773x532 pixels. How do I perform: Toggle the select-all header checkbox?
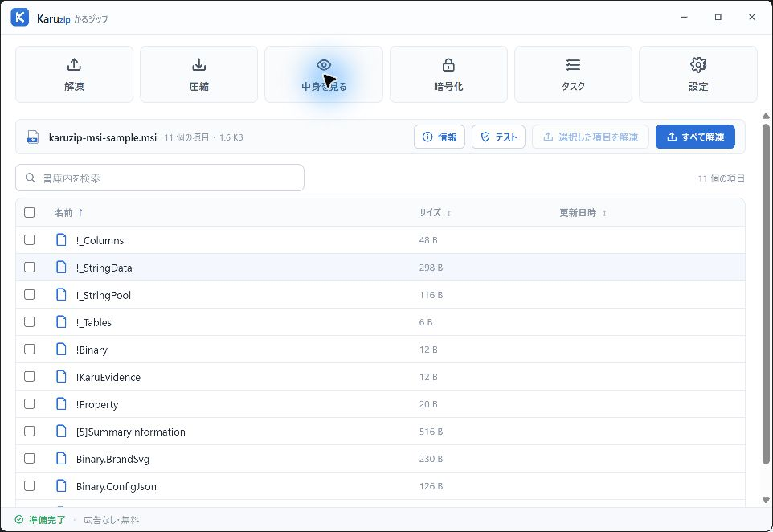point(30,212)
